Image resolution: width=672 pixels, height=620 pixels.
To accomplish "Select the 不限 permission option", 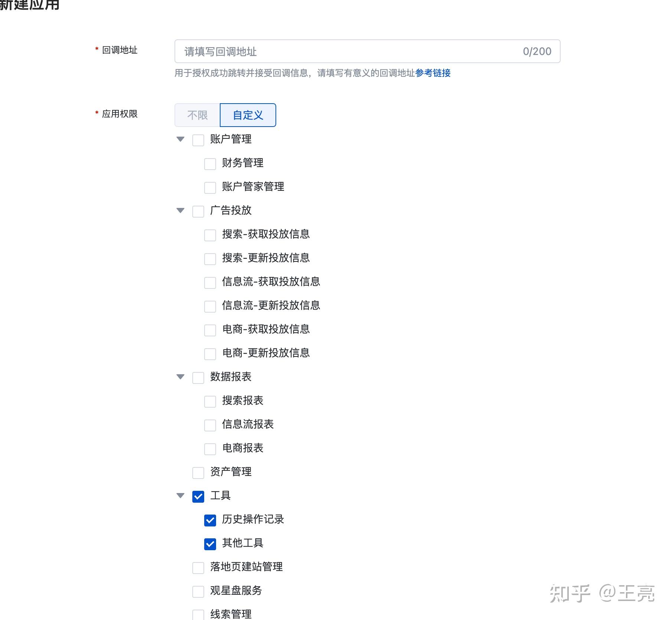I will (x=198, y=115).
